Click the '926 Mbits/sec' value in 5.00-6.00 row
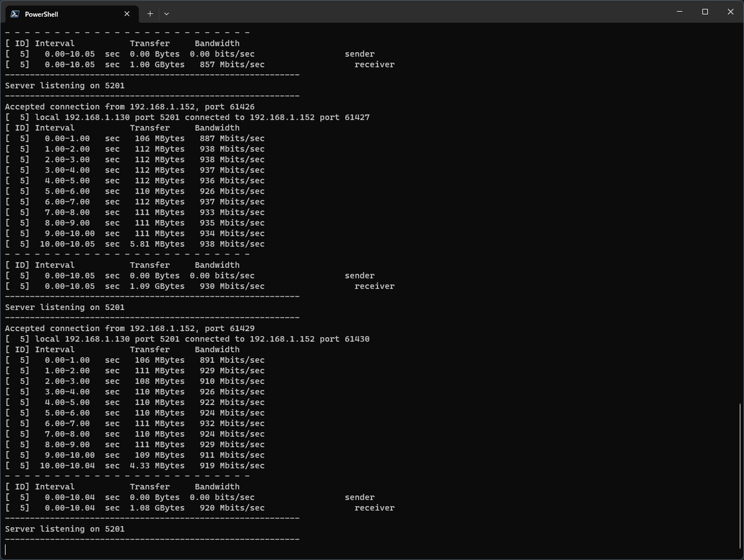Image resolution: width=744 pixels, height=560 pixels. (232, 191)
